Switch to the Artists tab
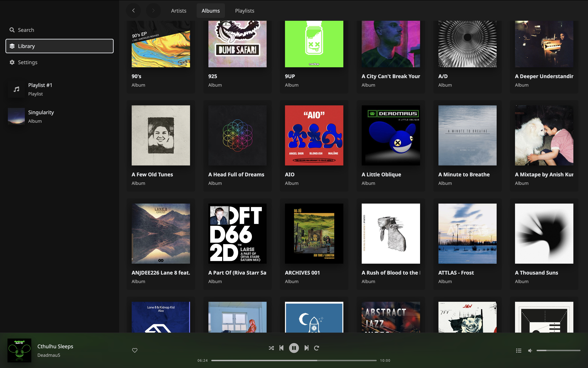Image resolution: width=588 pixels, height=368 pixels. click(179, 11)
